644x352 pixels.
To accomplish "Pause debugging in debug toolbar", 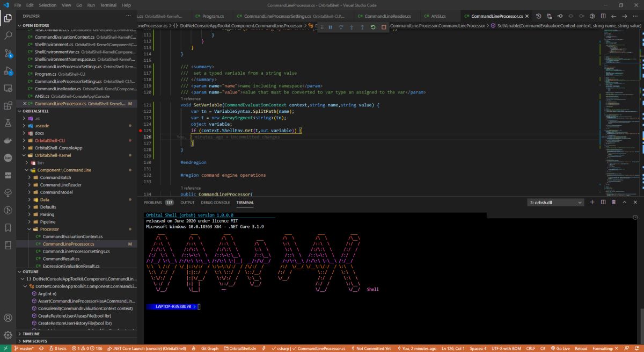I will tap(330, 27).
